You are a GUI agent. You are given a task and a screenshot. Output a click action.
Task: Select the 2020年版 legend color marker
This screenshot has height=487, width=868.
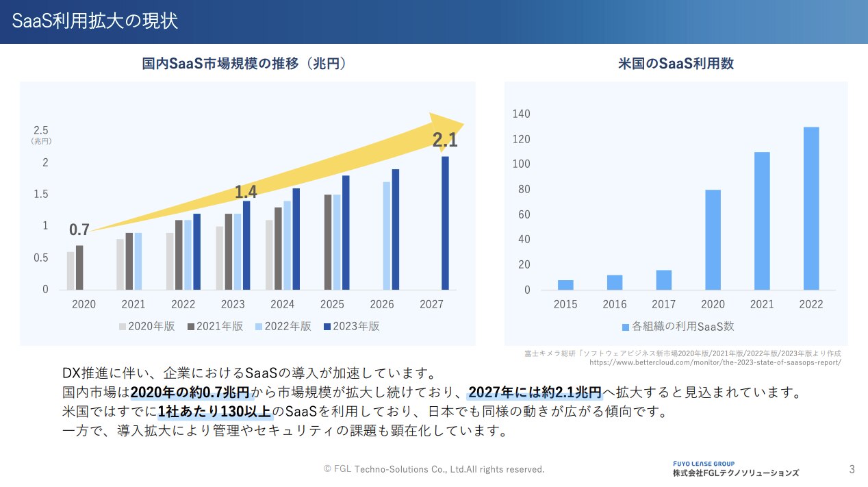click(x=123, y=327)
